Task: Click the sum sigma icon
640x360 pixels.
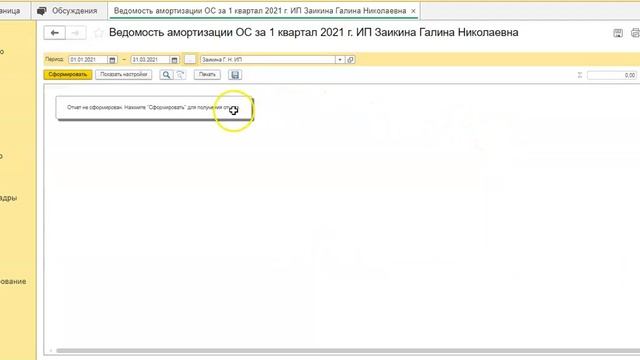Action: coord(580,75)
